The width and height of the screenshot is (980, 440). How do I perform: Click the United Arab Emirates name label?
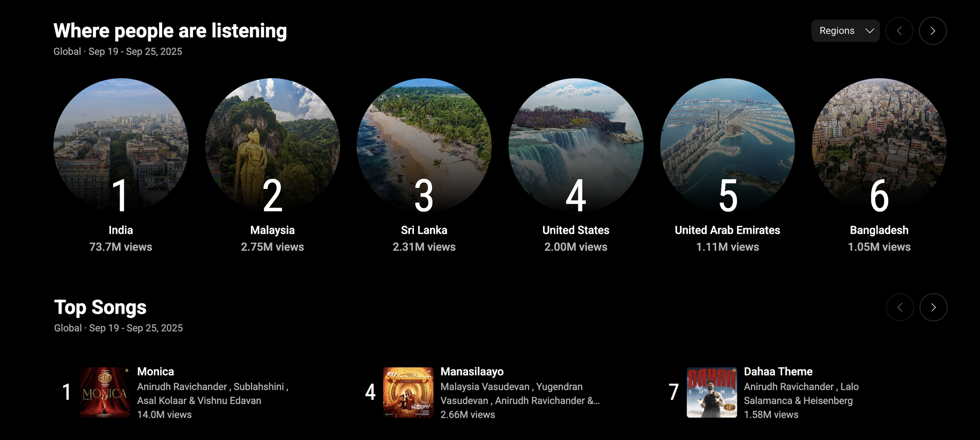click(x=728, y=230)
